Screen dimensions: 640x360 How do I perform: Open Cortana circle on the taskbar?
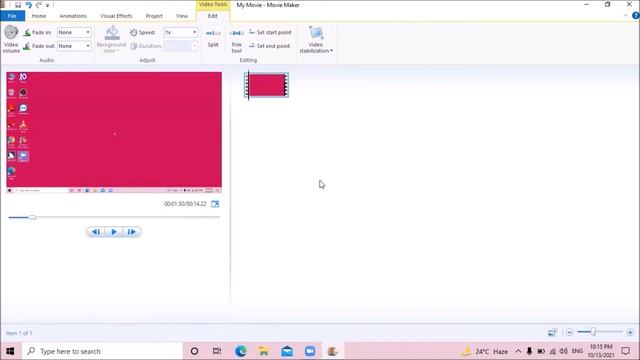point(194,351)
